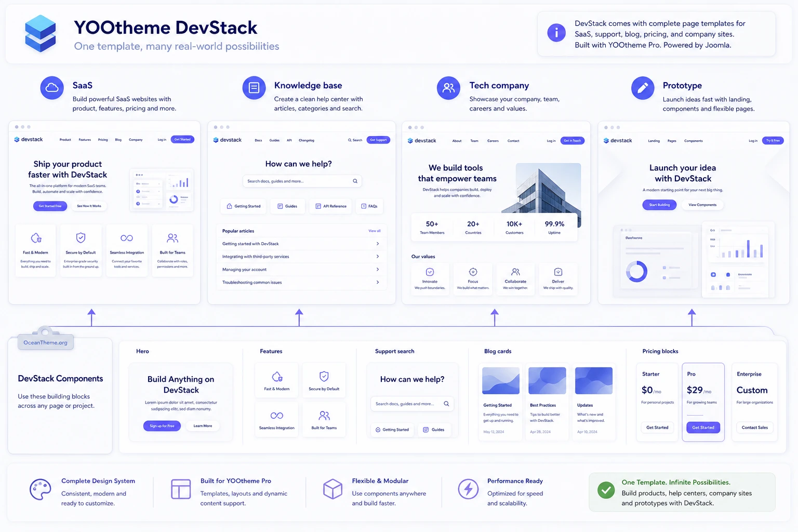Click the Tech company people icon

pos(448,88)
